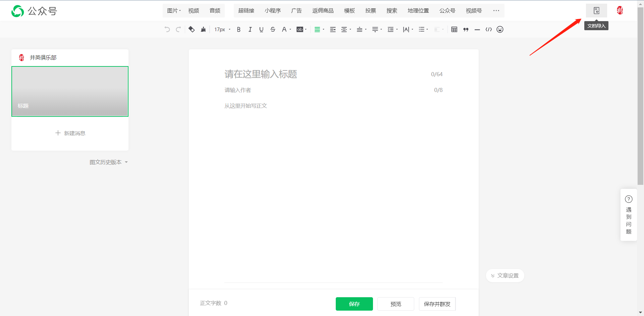Click the document import icon

point(596,11)
